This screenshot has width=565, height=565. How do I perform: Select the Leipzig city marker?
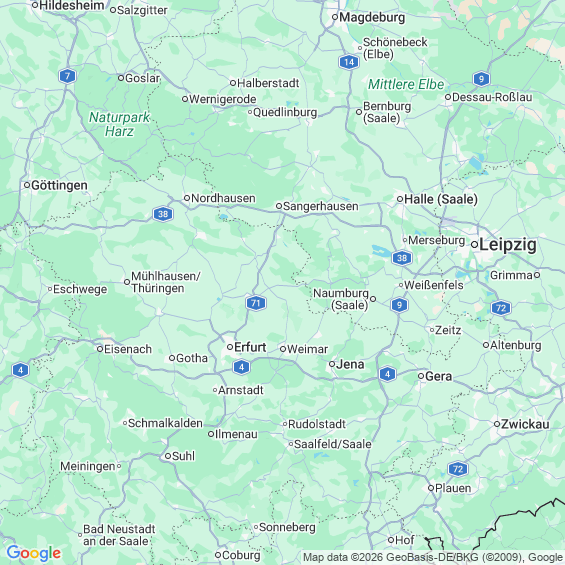click(x=475, y=245)
